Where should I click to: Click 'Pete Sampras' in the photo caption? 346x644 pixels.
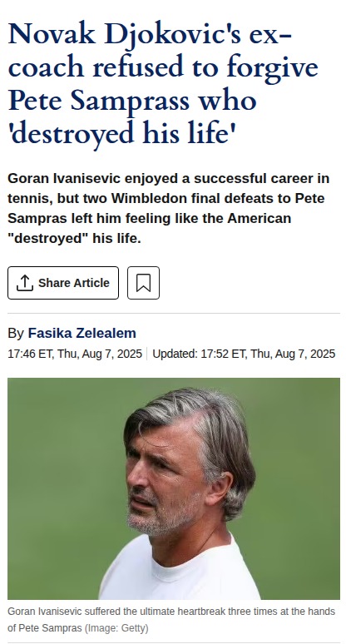click(x=50, y=628)
